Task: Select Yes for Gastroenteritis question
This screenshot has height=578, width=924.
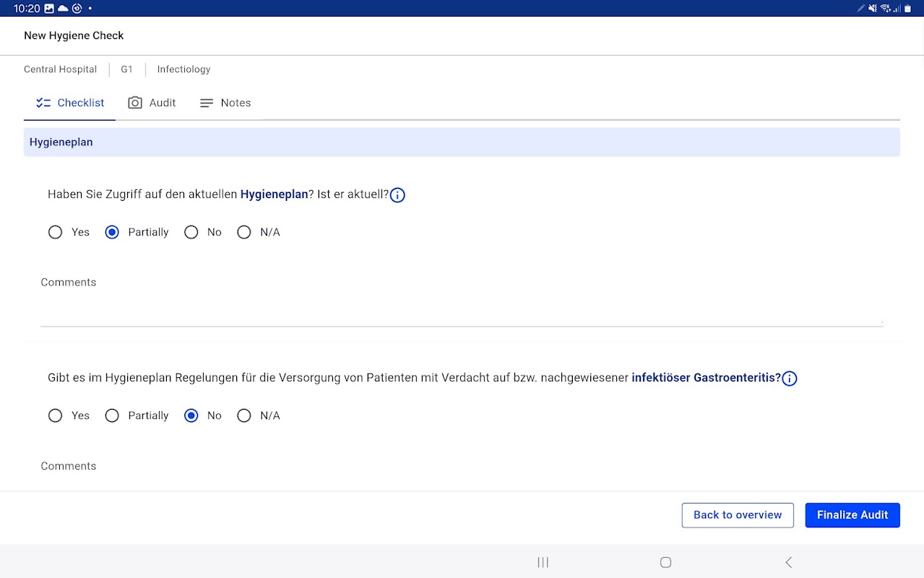Action: click(55, 415)
